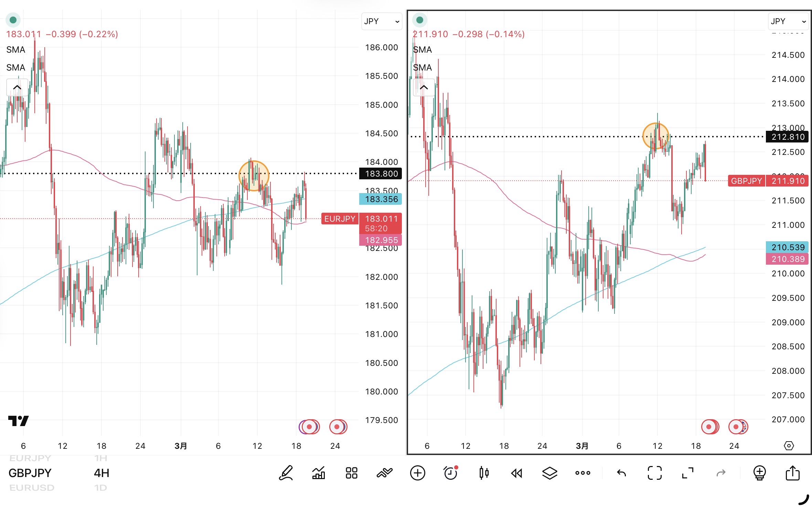Screen dimensions: 812x508
Task: Open the indicators chart icon
Action: [319, 473]
